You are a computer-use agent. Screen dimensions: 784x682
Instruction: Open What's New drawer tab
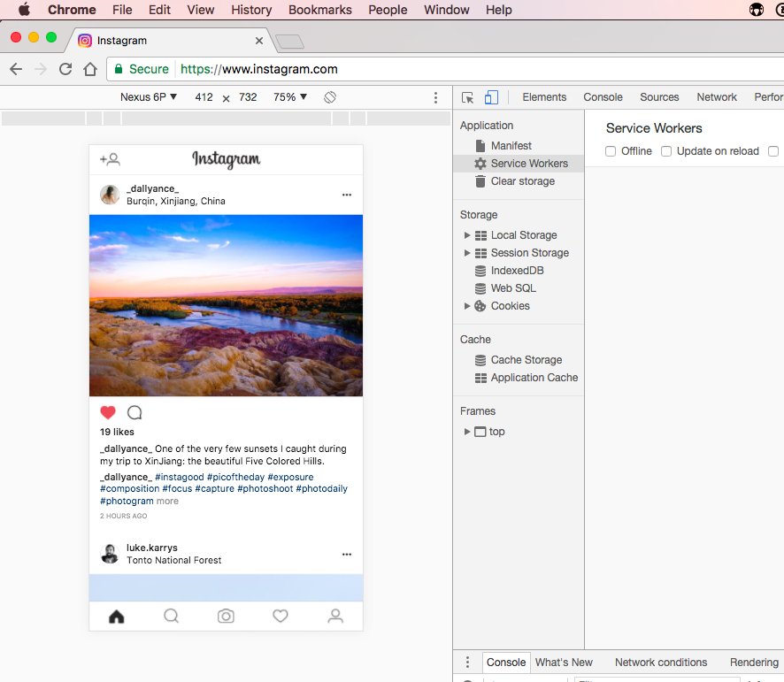click(x=564, y=663)
